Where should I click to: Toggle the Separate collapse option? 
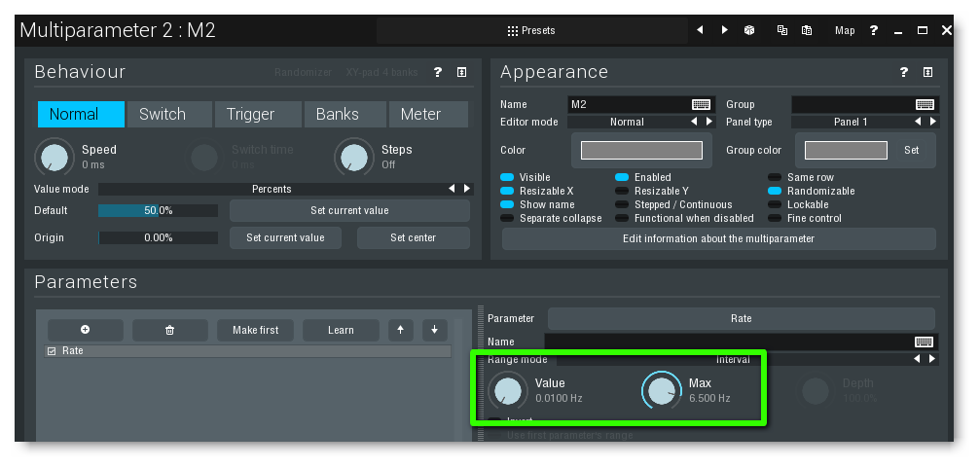(x=507, y=219)
